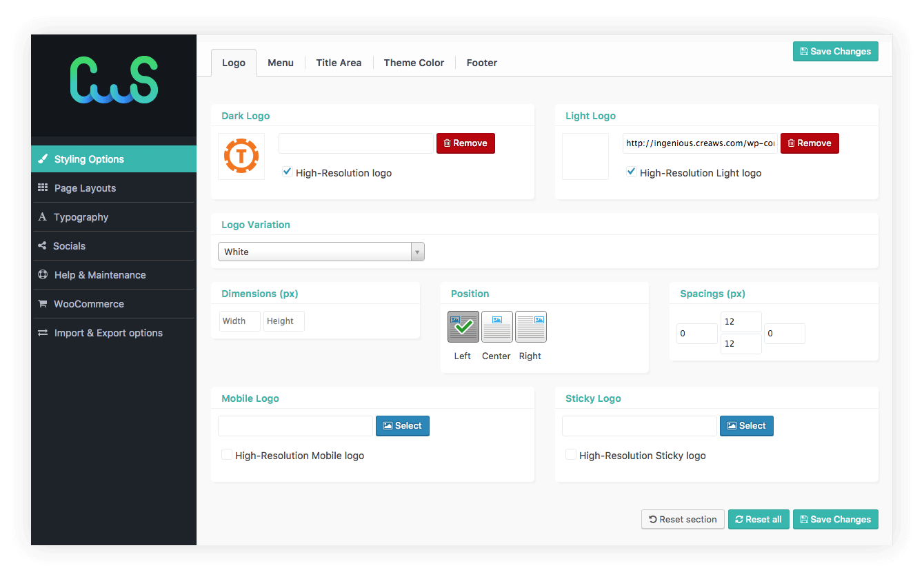Click the Select button for Mobile Logo
924x579 pixels.
(402, 426)
